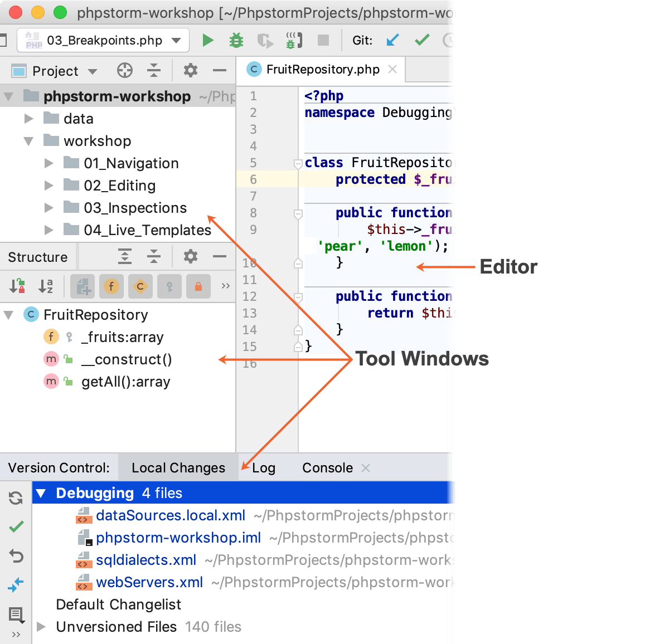The width and height of the screenshot is (669, 644).
Task: Toggle show fields filter in Structure
Action: [111, 286]
